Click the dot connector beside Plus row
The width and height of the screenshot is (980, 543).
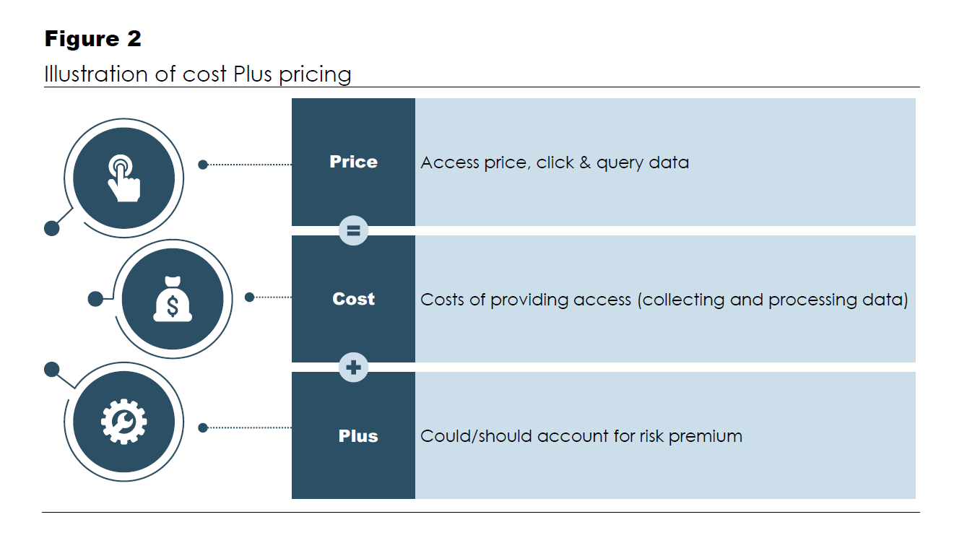[203, 427]
